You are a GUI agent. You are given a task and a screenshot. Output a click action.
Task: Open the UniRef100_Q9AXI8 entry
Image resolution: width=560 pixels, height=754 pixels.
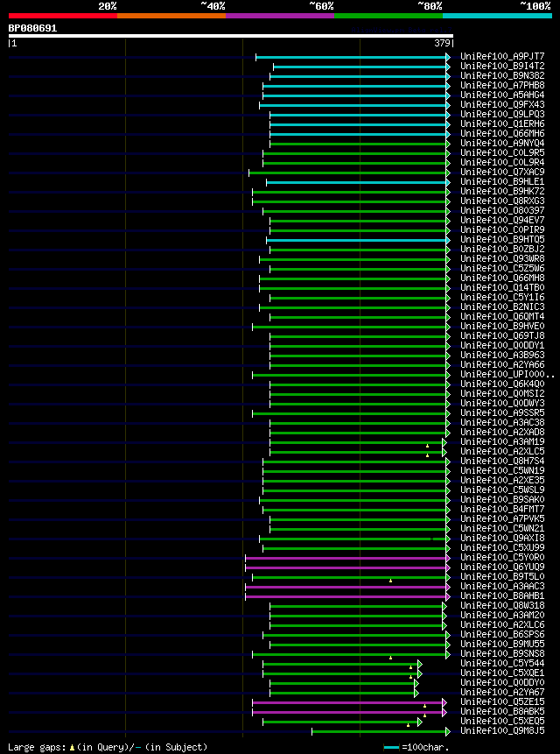[x=502, y=538]
